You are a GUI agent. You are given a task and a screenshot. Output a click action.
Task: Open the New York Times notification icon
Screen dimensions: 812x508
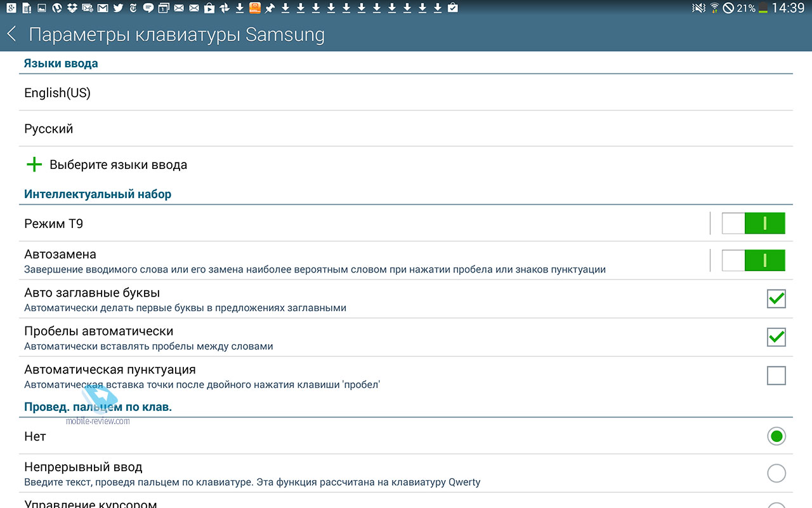click(133, 8)
